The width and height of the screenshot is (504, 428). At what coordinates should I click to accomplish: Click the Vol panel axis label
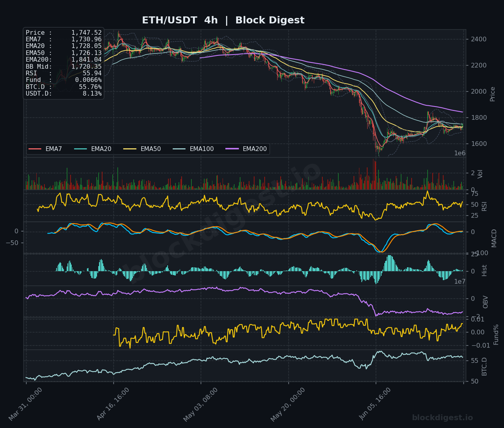480,174
